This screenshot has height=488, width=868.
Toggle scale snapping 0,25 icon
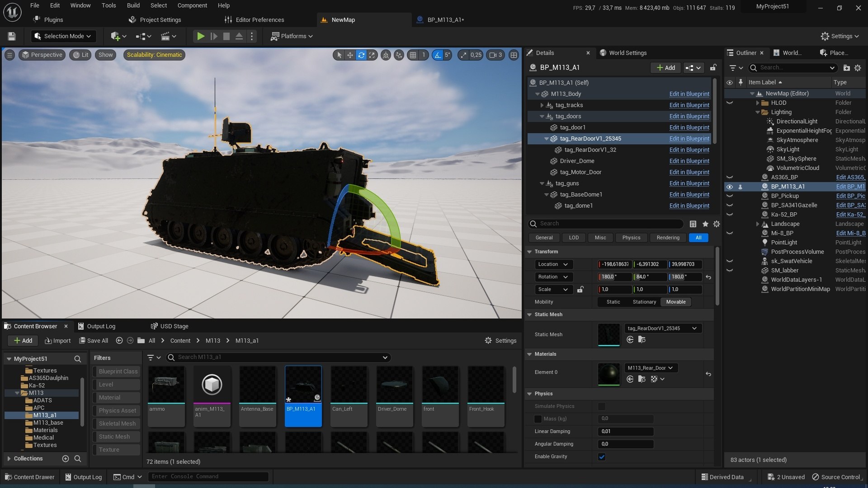pyautogui.click(x=463, y=55)
